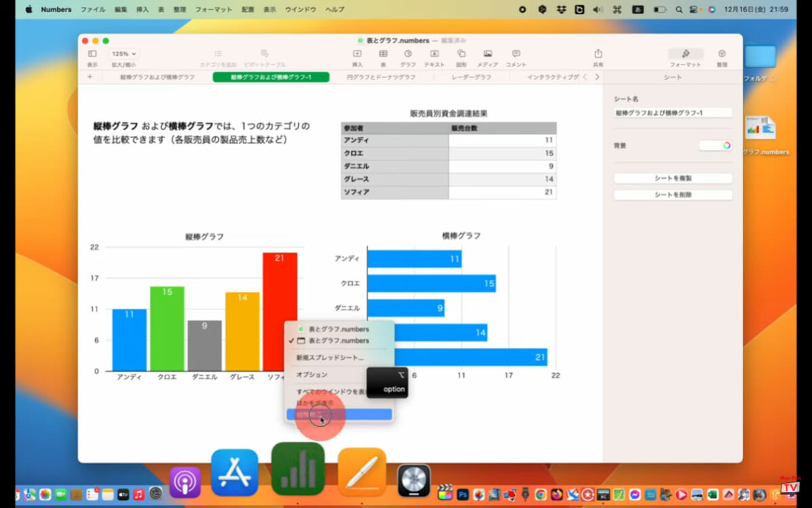Select the red bar labeled 21 in column chart
The height and width of the screenshot is (508, 812).
pyautogui.click(x=279, y=312)
